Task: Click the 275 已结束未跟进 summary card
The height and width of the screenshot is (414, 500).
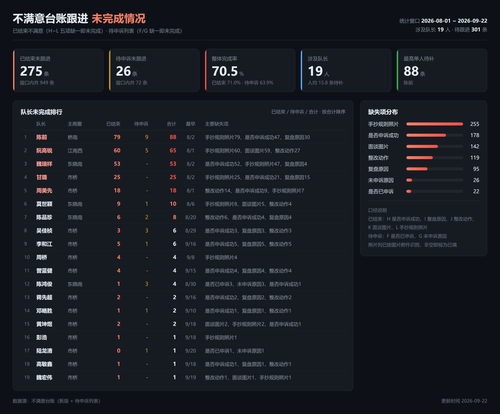Action: point(58,70)
